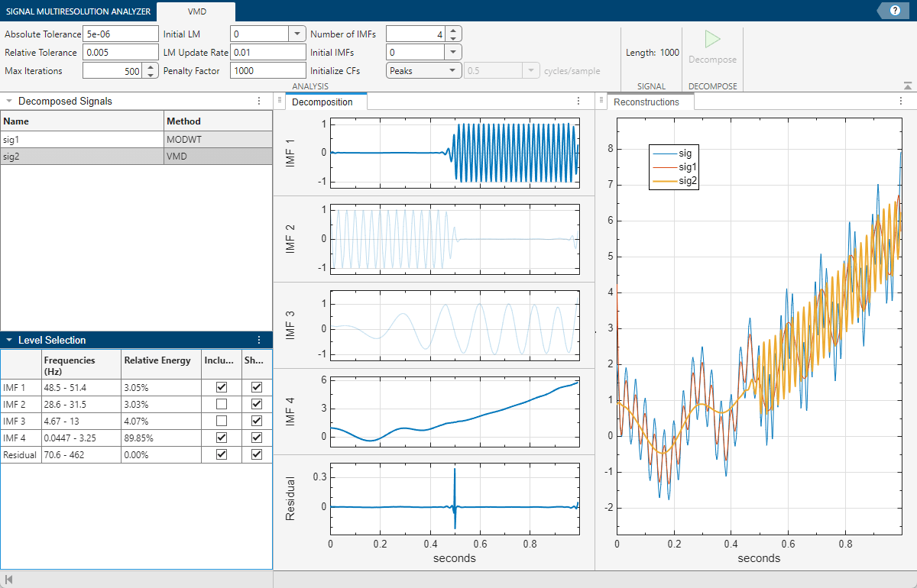The image size is (917, 588).
Task: Collapse the Decomposed Signals section
Action: (x=8, y=102)
